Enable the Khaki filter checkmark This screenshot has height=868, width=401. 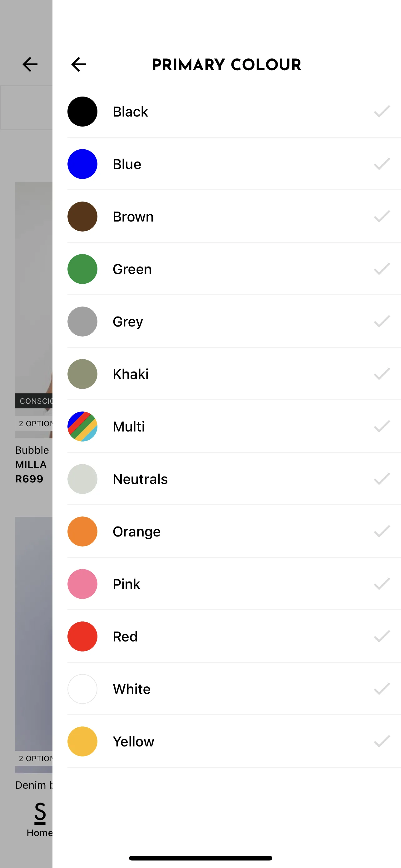point(382,374)
